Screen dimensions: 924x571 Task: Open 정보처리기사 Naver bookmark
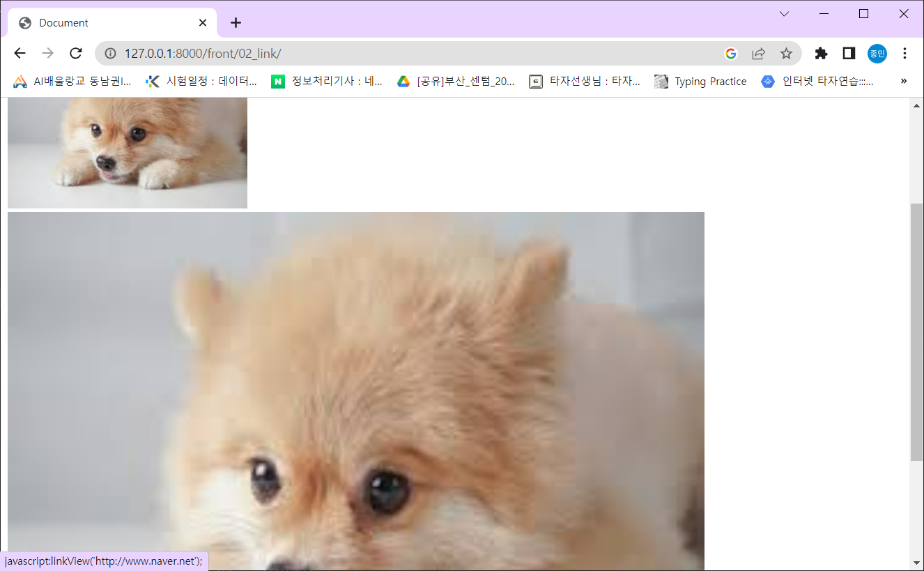coord(327,82)
